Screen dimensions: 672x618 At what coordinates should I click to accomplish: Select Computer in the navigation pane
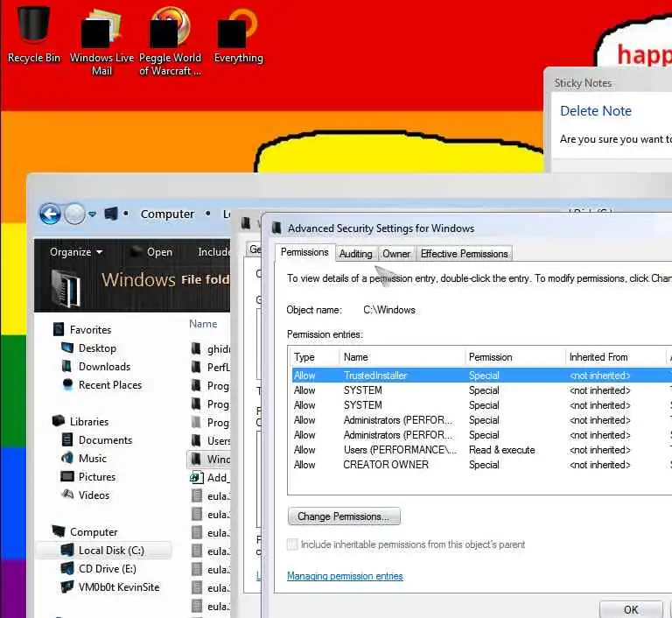click(94, 532)
